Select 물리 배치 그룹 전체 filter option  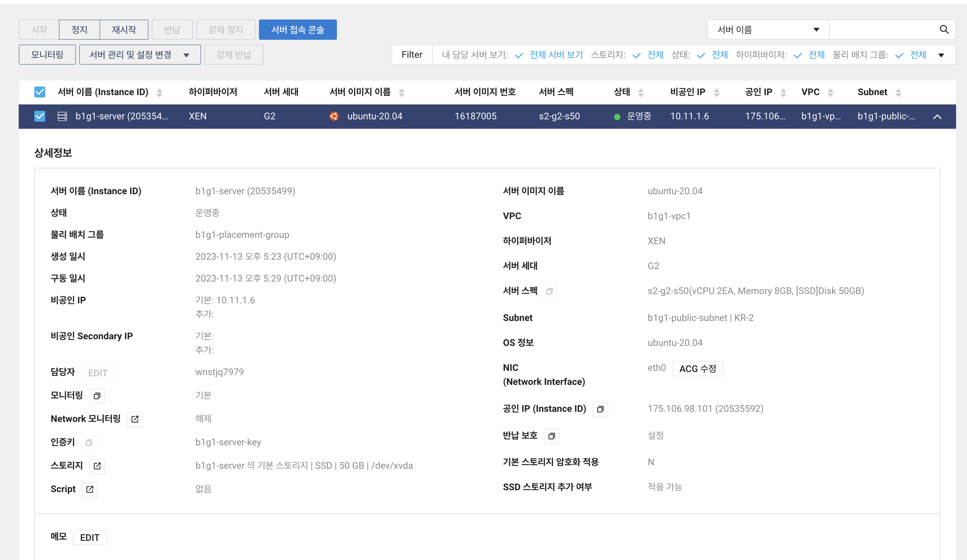[x=918, y=55]
